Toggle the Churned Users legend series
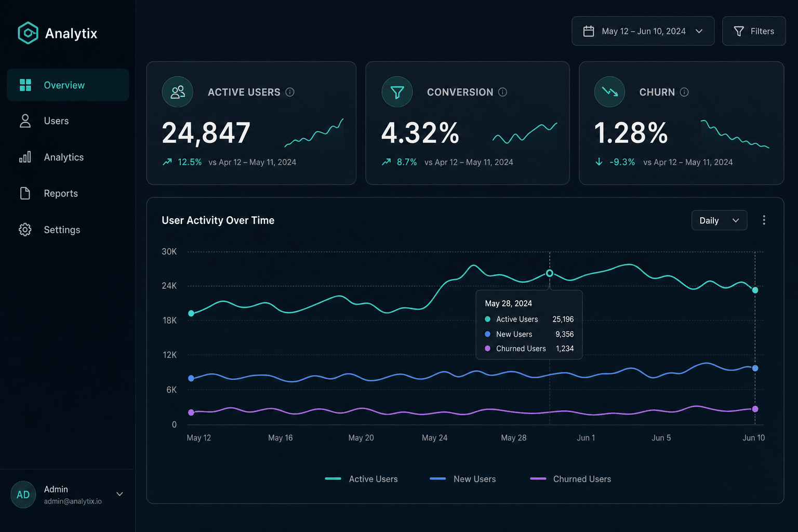This screenshot has width=798, height=532. click(x=570, y=479)
